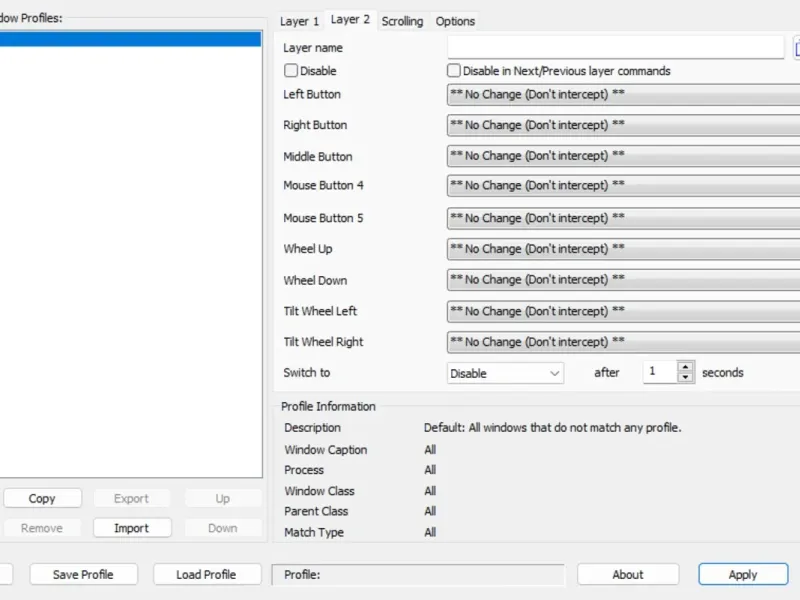800x600 pixels.
Task: Open the Wheel Up action dropdown
Action: (623, 249)
